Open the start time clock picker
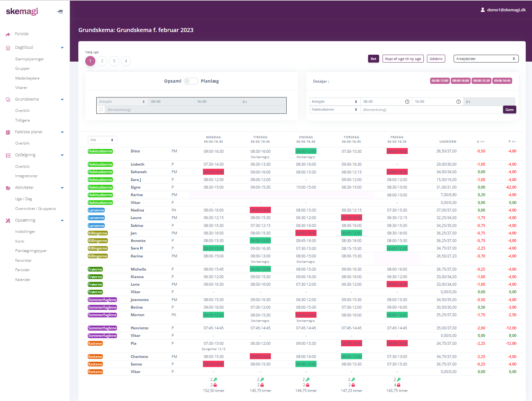Image resolution: width=532 pixels, height=401 pixels. (x=407, y=102)
